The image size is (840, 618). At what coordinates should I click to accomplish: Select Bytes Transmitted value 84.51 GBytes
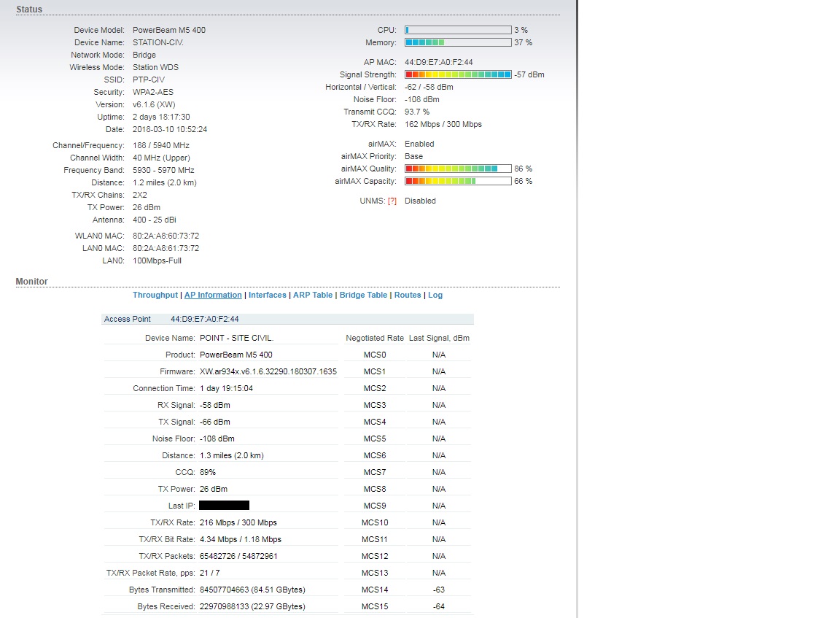point(252,590)
